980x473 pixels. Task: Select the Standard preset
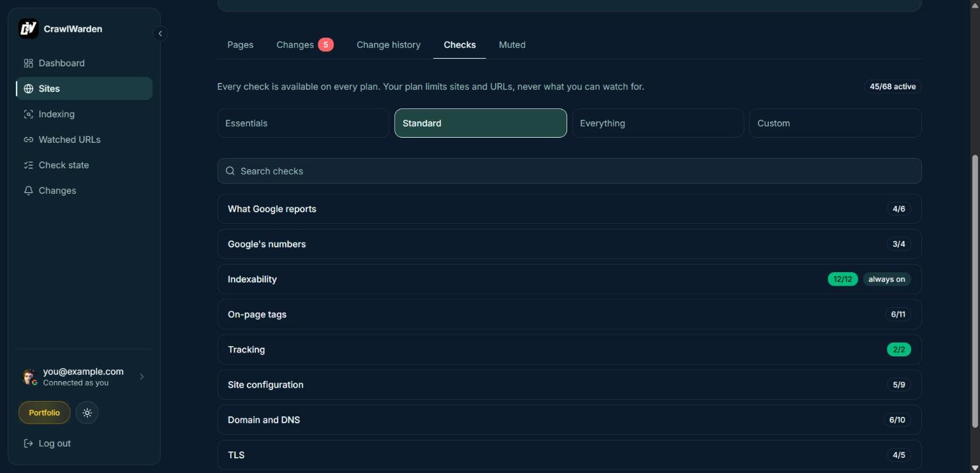(x=480, y=123)
